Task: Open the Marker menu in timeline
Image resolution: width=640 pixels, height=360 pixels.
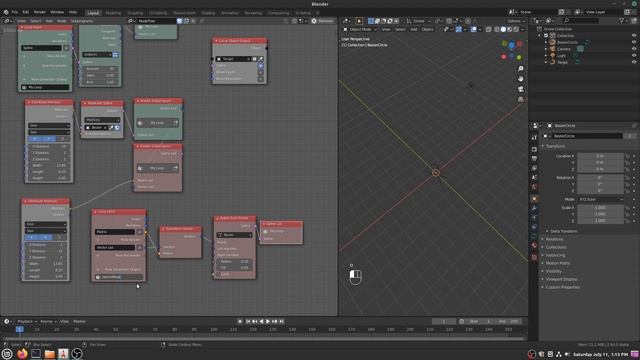Action: pos(79,322)
